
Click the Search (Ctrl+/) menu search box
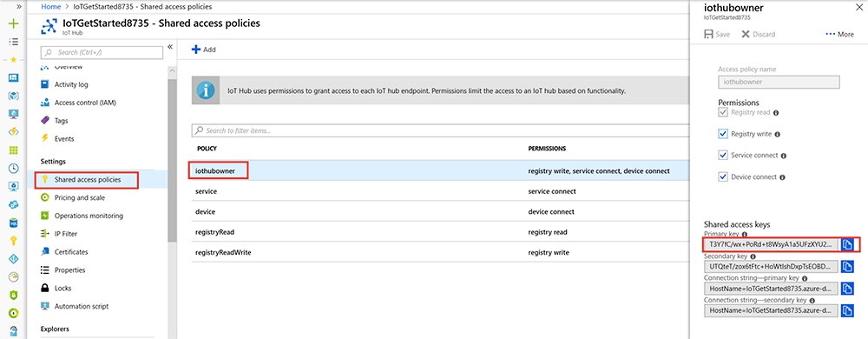102,53
